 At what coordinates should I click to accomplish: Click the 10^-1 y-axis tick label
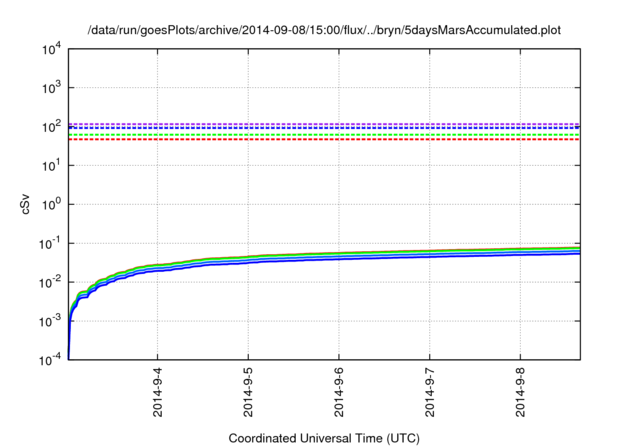click(50, 244)
